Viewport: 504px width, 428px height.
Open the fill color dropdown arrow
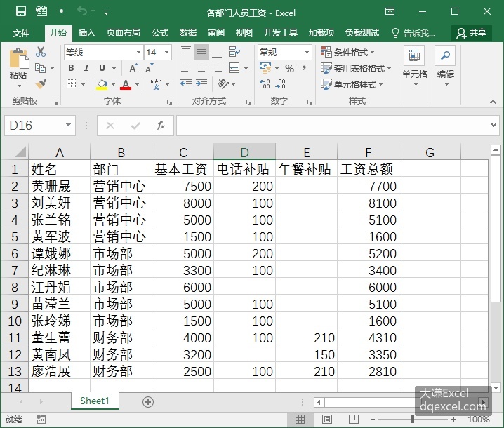coord(113,84)
